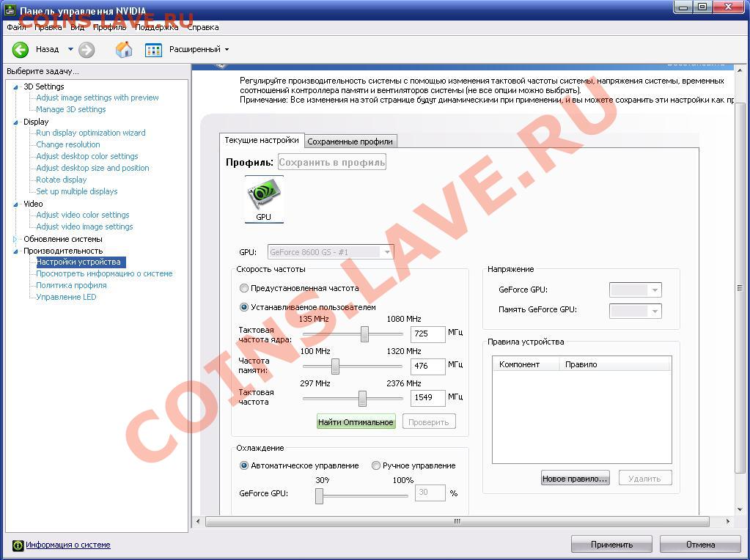Open Информация о системе link
The width and height of the screenshot is (750, 560).
68,545
